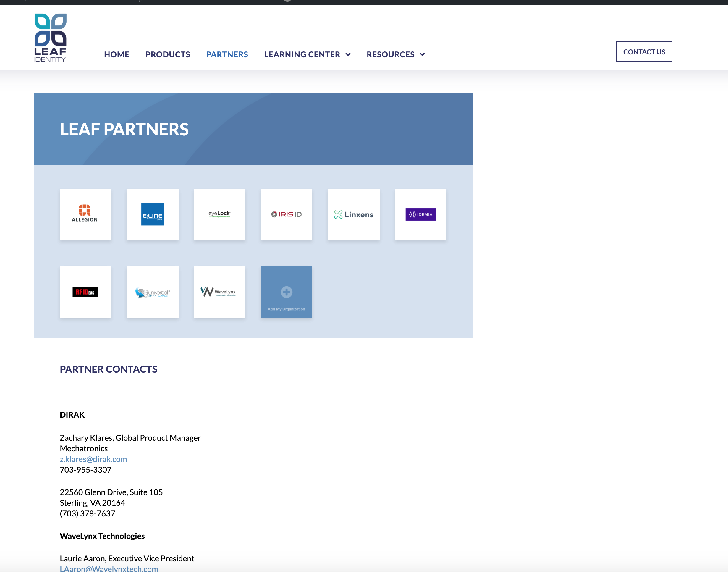Select the Partners navigation item

227,54
